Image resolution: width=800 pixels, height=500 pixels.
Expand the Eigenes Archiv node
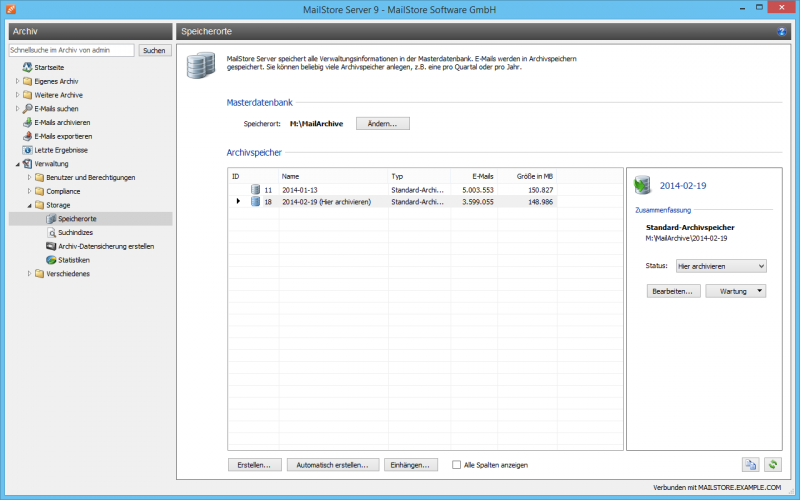(x=17, y=80)
